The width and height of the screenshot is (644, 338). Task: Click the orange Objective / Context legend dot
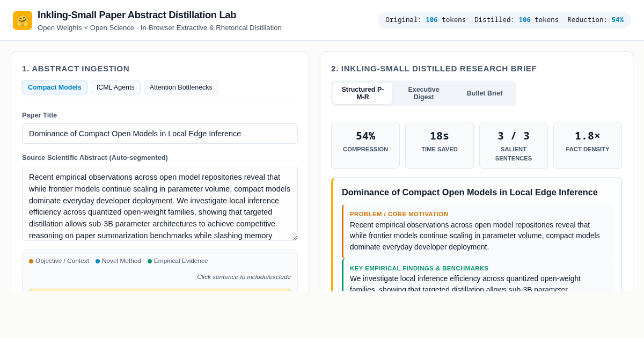click(31, 261)
